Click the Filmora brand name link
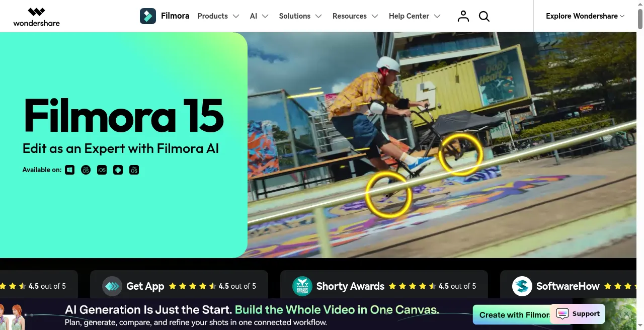The height and width of the screenshot is (330, 644). pos(175,16)
